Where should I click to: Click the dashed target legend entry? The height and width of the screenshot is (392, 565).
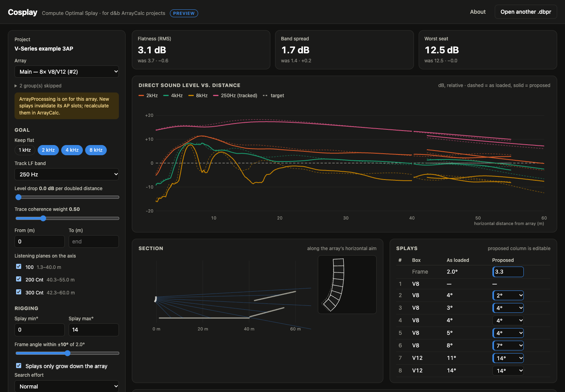[273, 96]
